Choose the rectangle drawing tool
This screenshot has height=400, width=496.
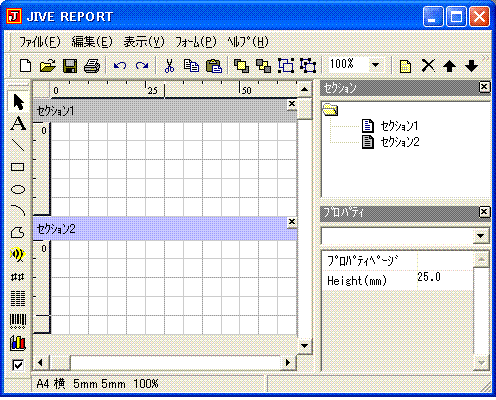click(x=18, y=167)
